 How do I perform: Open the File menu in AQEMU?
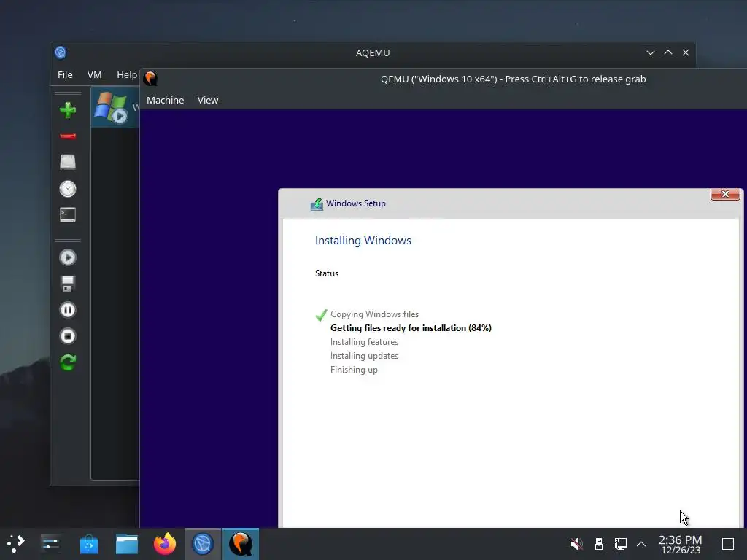point(65,75)
